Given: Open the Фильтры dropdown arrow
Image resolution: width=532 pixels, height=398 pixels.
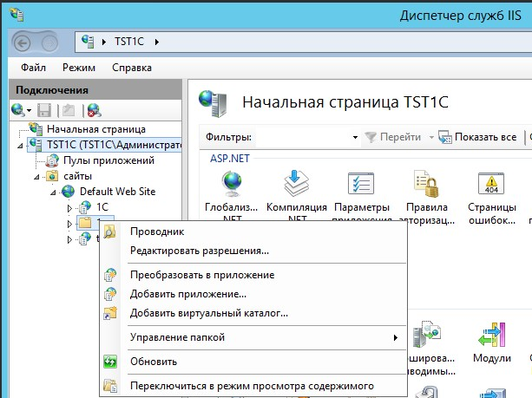Looking at the screenshot, I should 355,137.
